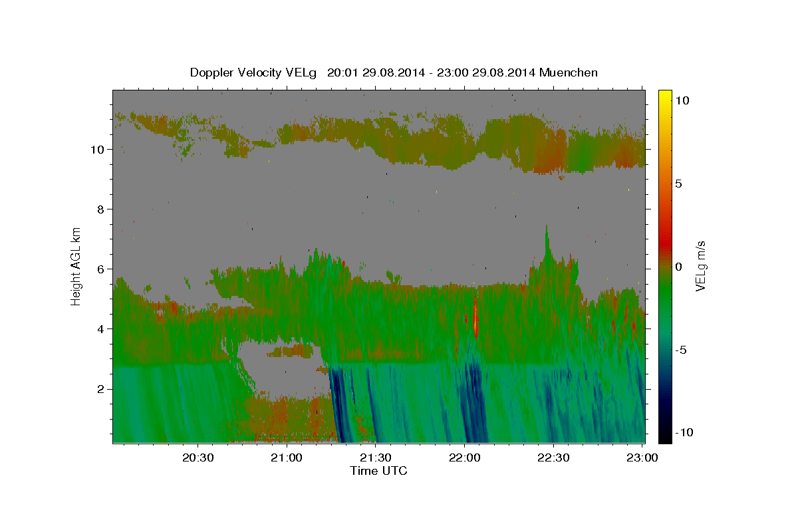Image resolution: width=798 pixels, height=532 pixels.
Task: Click the yellow top of the velocity colorbar
Action: pyautogui.click(x=664, y=96)
